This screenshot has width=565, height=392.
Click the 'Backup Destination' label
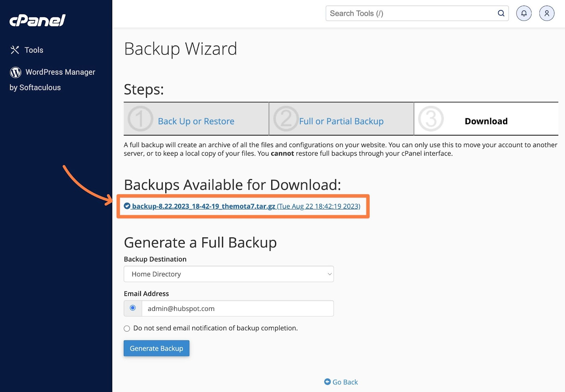155,259
